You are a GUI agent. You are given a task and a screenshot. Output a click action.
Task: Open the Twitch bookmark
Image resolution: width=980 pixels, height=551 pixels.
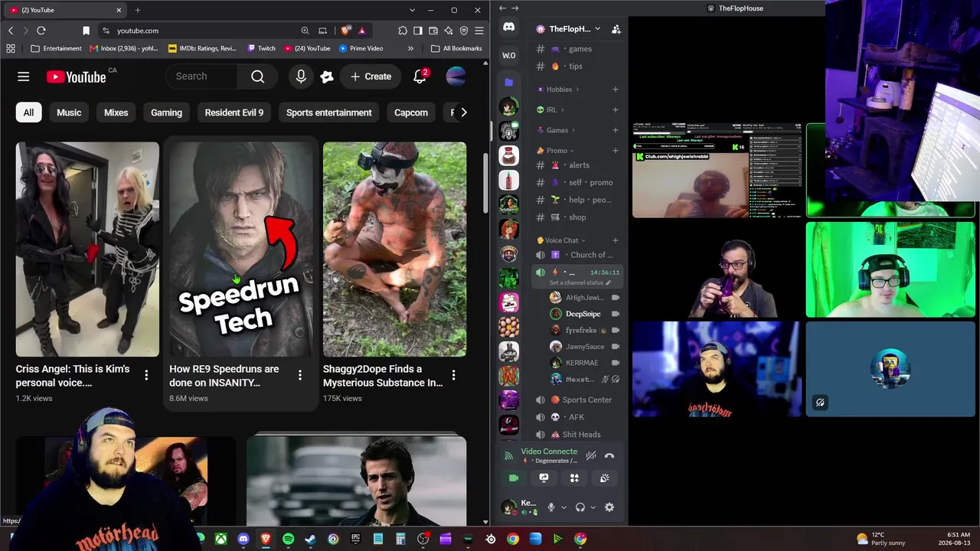coord(261,48)
